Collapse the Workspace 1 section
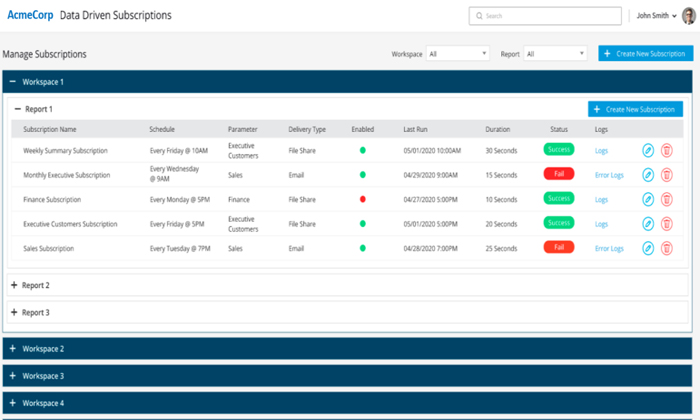The height and width of the screenshot is (420, 700). [12, 82]
